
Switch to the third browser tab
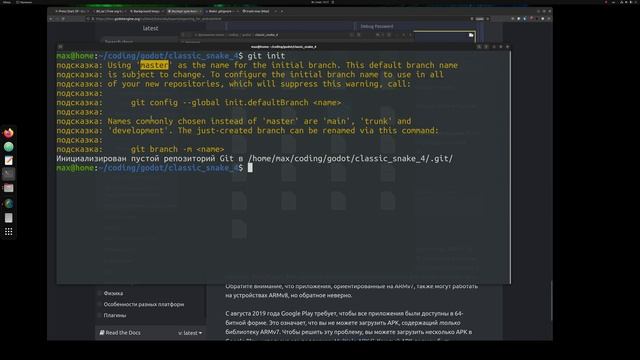[x=146, y=11]
